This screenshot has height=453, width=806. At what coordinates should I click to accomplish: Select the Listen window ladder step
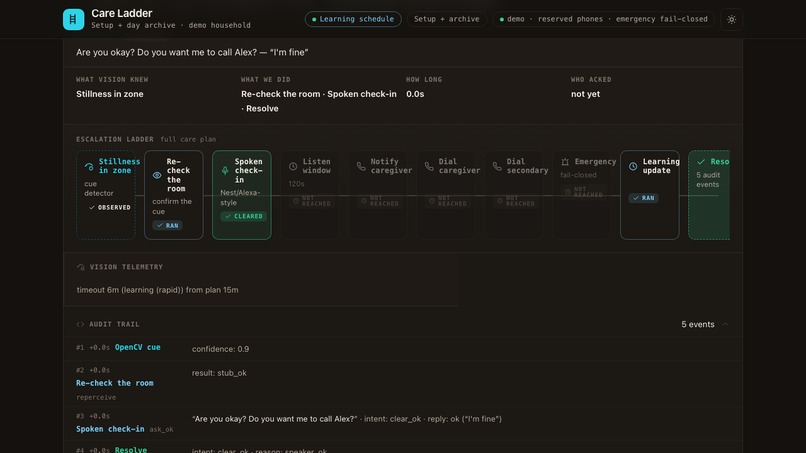point(309,195)
